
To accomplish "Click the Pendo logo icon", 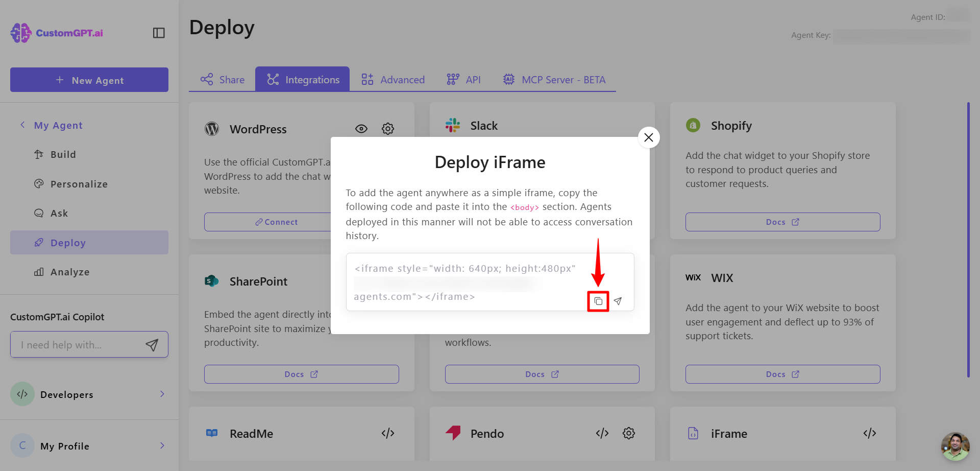I will point(453,433).
